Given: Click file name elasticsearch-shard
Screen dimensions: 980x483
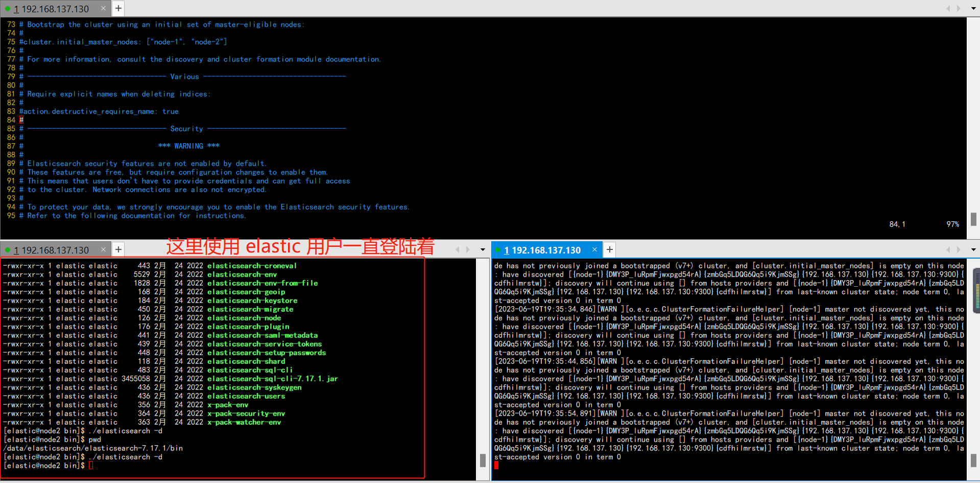Looking at the screenshot, I should click(x=246, y=361).
